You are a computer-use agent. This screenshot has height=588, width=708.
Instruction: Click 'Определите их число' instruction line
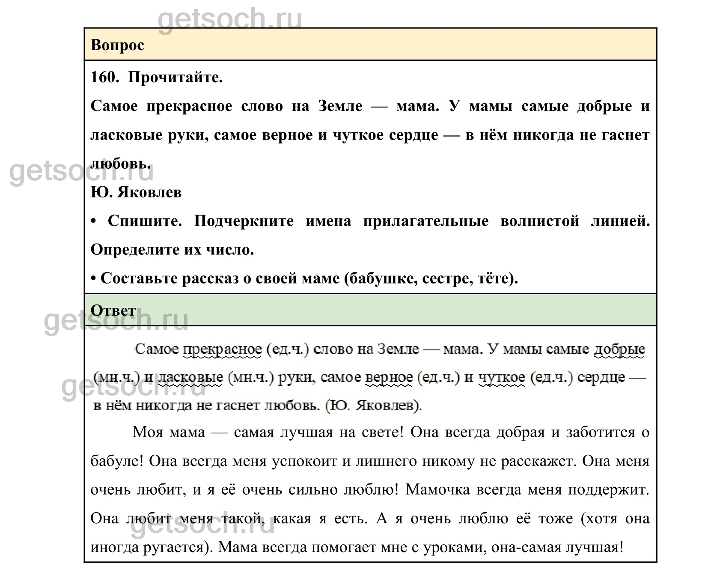tap(172, 250)
